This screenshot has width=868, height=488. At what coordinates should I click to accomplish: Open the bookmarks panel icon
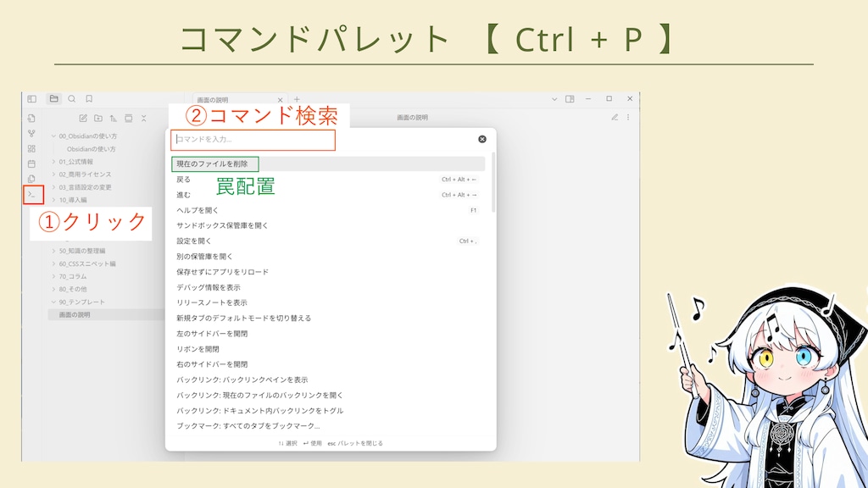click(x=89, y=99)
